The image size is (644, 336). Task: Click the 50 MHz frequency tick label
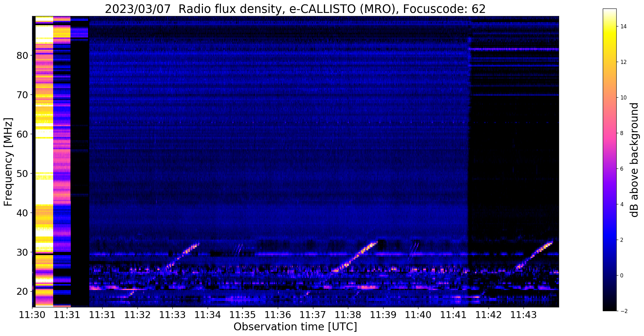(22, 174)
